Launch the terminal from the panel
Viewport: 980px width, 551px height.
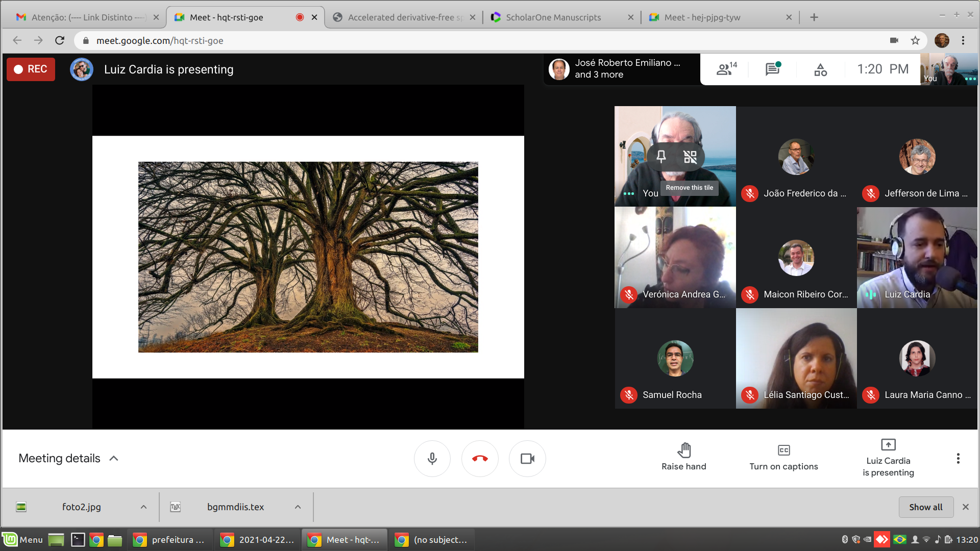78,539
